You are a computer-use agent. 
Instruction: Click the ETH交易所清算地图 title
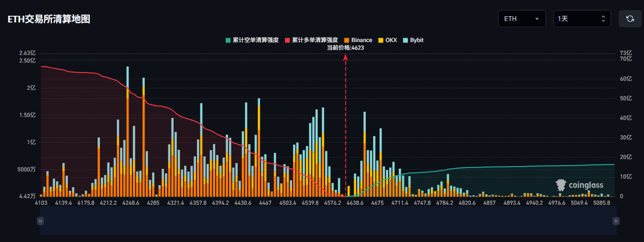[49, 19]
